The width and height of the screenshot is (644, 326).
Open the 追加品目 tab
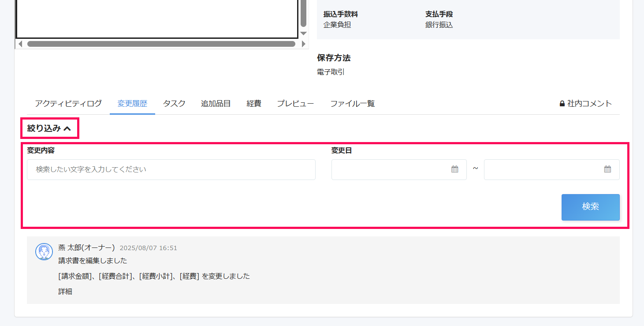click(x=216, y=104)
